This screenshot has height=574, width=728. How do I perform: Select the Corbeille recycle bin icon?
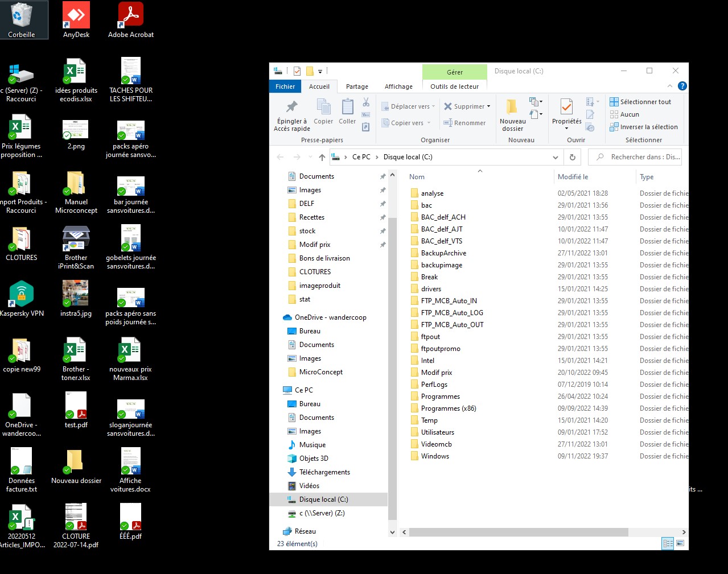tap(22, 20)
